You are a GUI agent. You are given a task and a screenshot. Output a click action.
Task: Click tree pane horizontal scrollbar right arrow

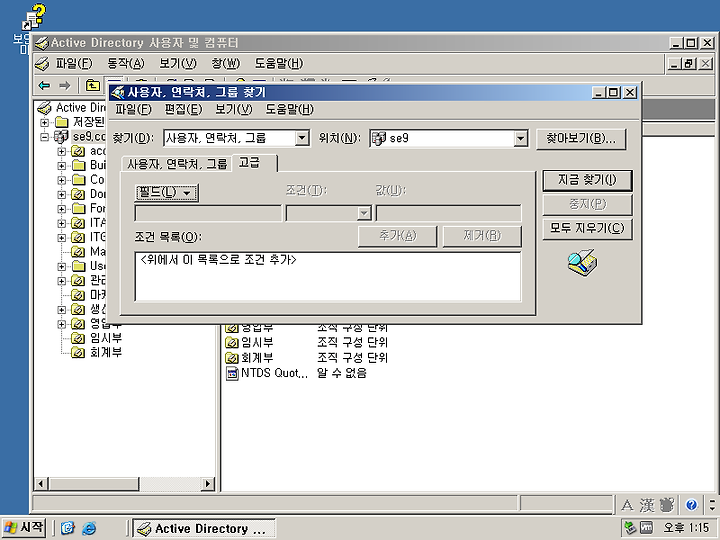(208, 484)
